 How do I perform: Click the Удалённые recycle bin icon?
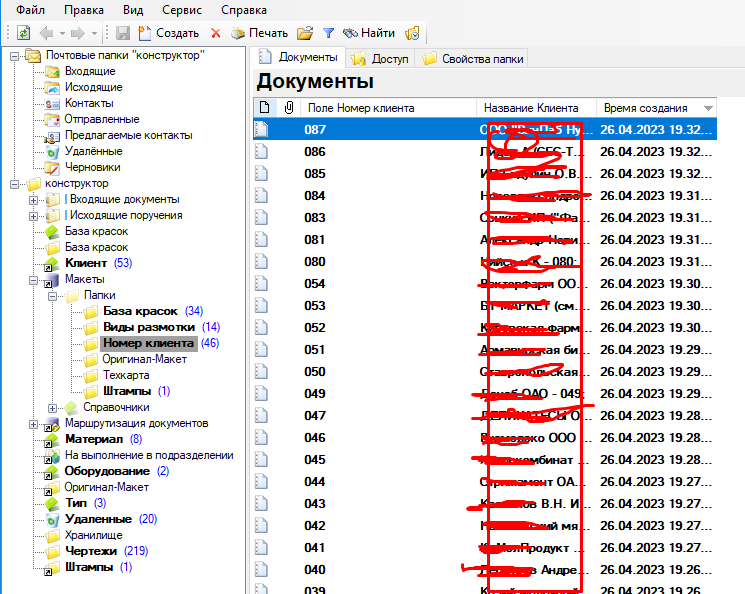coord(52,152)
